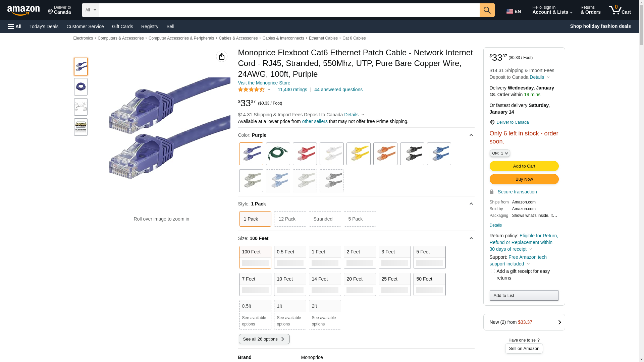Screen dimensions: 644x362
Task: Click the Add to Cart button
Action: [x=524, y=166]
